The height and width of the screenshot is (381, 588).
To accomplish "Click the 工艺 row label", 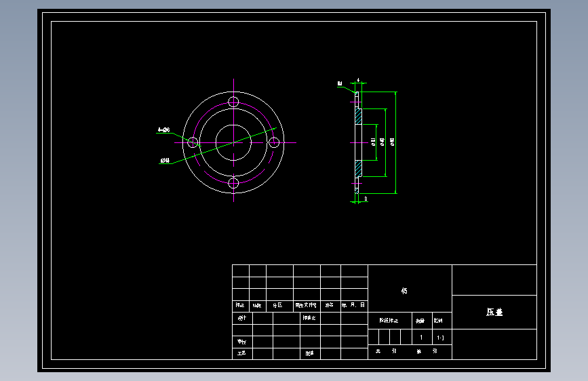I will point(242,353).
